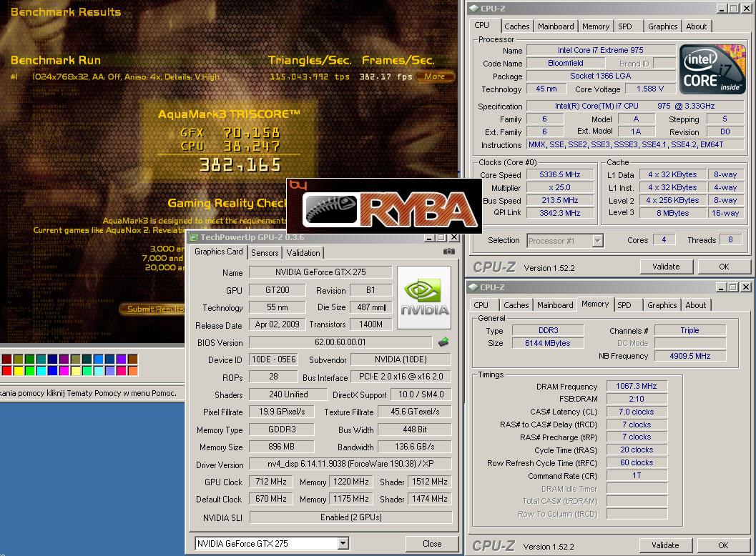The height and width of the screenshot is (556, 756).
Task: Click Validate in the CPU-Z timings window
Action: tap(665, 545)
